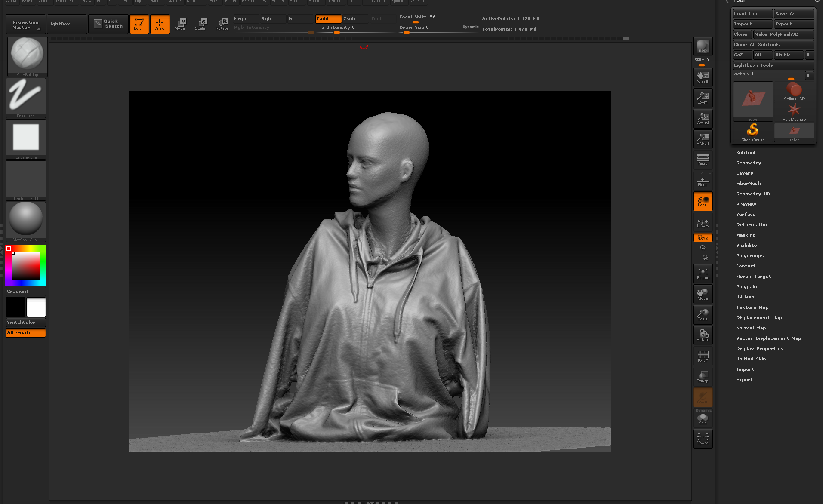Toggle the Floor grid
This screenshot has height=504, width=823.
click(x=703, y=181)
